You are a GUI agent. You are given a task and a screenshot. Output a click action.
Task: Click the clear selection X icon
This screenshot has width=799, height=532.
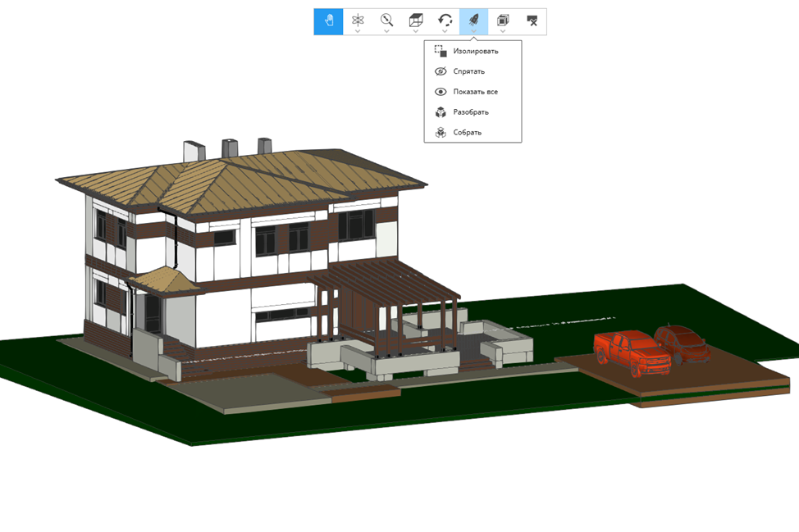coord(532,21)
